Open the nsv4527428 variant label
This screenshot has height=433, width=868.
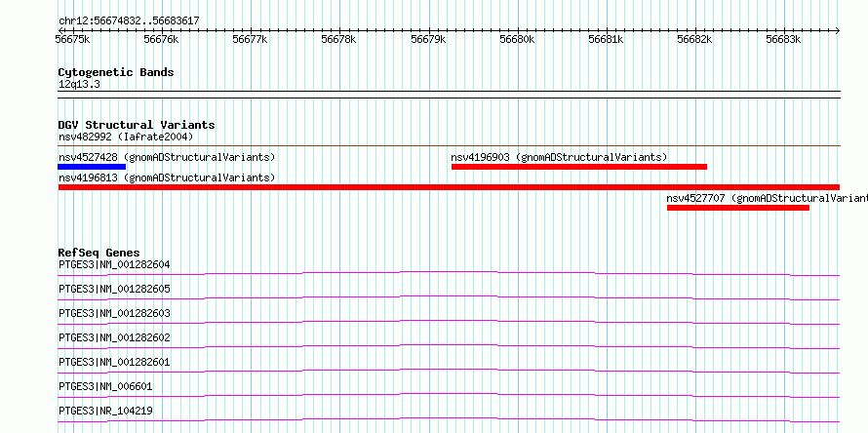pyautogui.click(x=167, y=157)
